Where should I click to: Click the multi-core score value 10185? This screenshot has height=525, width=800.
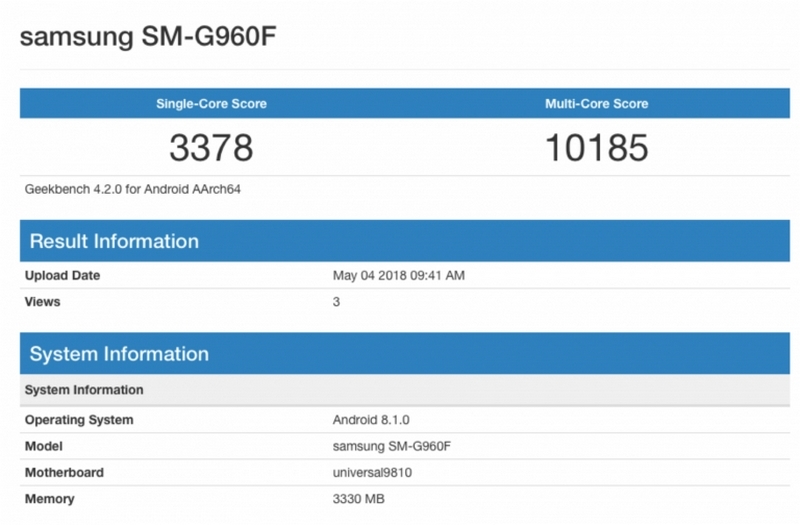(x=596, y=147)
